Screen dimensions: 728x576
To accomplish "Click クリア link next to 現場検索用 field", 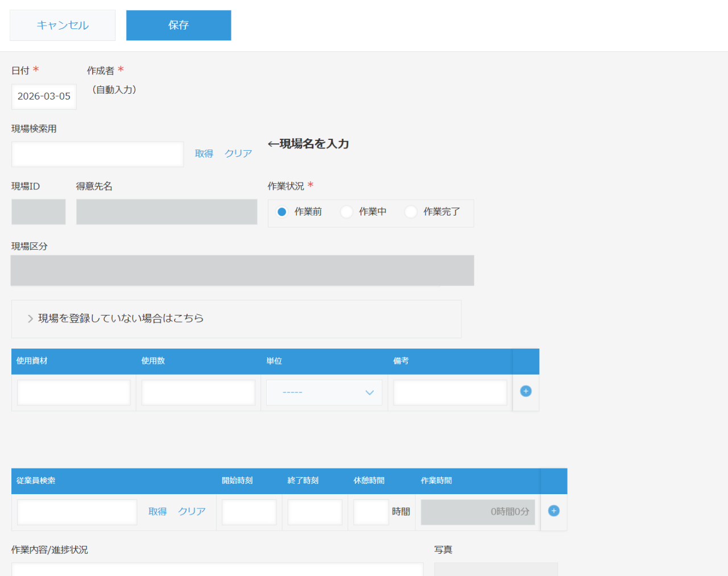I will [238, 154].
